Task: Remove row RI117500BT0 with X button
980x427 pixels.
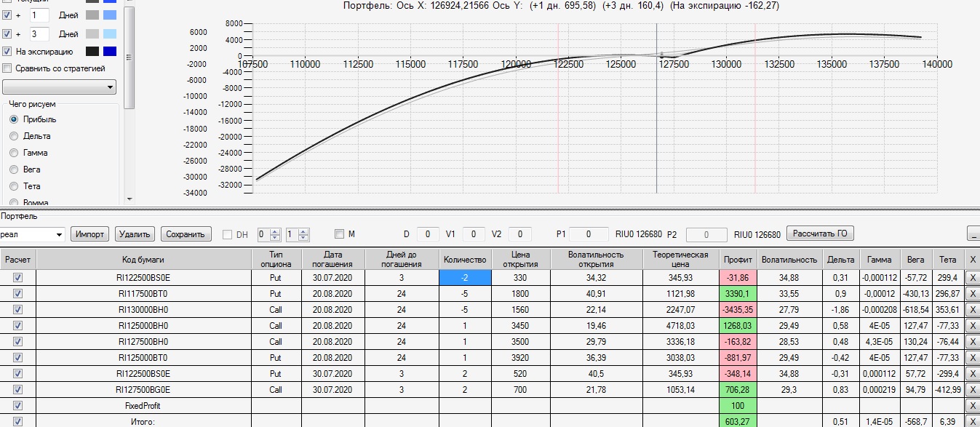Action: pyautogui.click(x=973, y=294)
